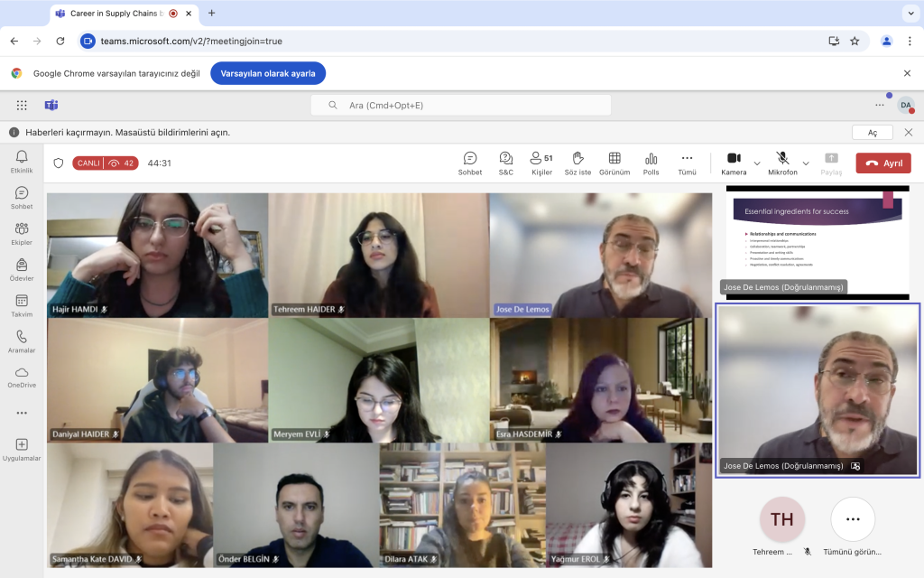Select the shared slide presentation thumbnail
The height and width of the screenshot is (578, 924).
click(817, 241)
